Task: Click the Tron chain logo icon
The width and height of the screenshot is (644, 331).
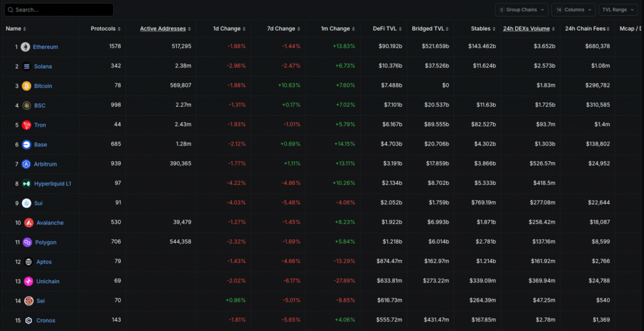Action: [x=26, y=125]
